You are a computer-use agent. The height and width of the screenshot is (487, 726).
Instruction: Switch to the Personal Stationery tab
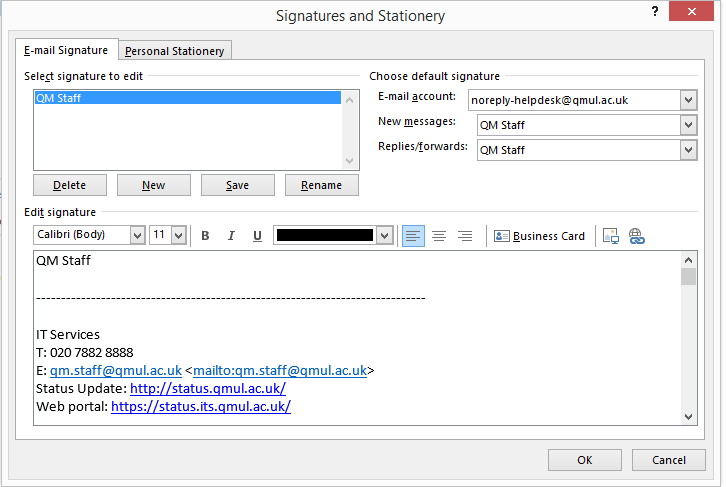[x=176, y=51]
